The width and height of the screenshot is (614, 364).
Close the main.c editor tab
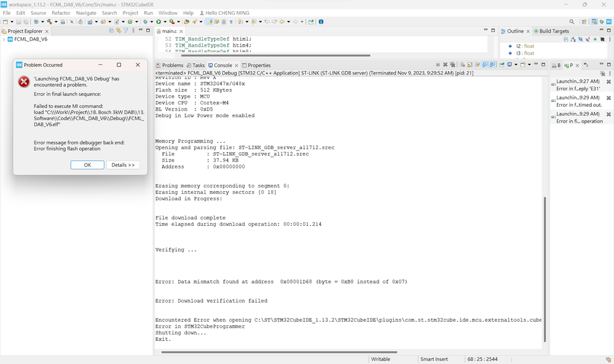click(x=181, y=31)
